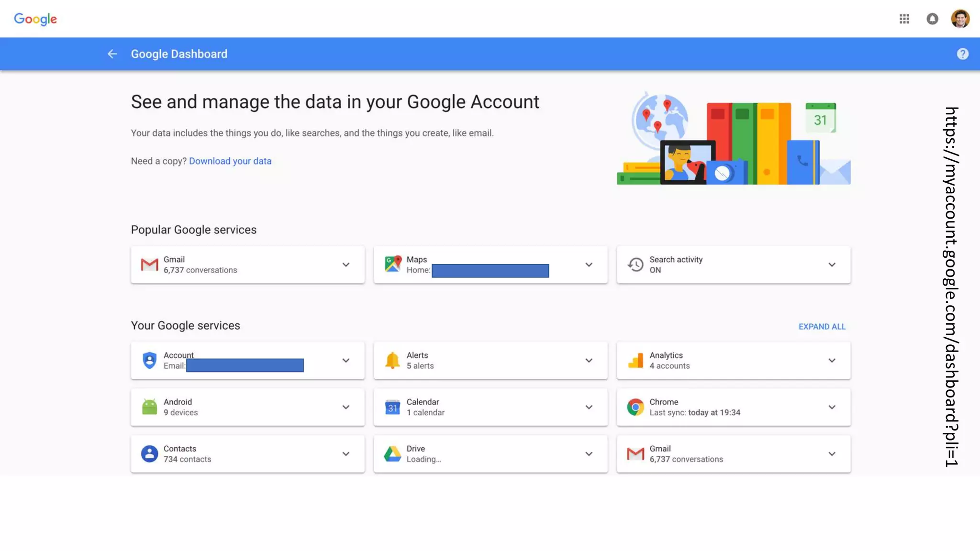Click the Chrome icon

coord(635,407)
